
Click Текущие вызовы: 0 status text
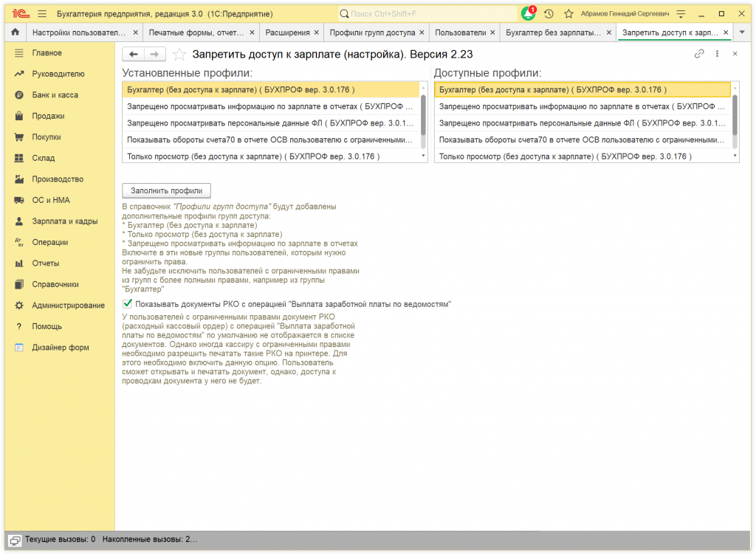tap(61, 539)
